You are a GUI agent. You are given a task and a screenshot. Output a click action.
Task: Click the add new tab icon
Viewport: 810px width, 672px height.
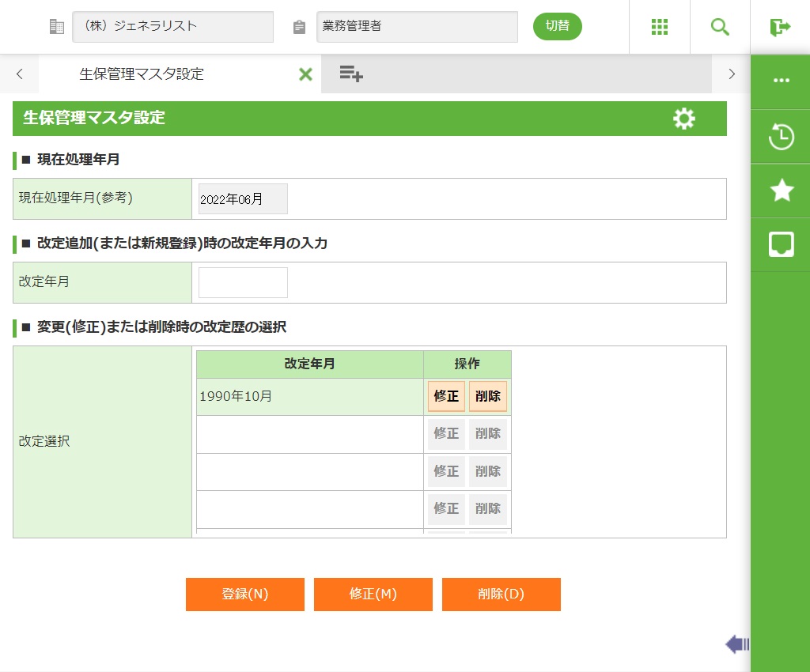pos(351,74)
